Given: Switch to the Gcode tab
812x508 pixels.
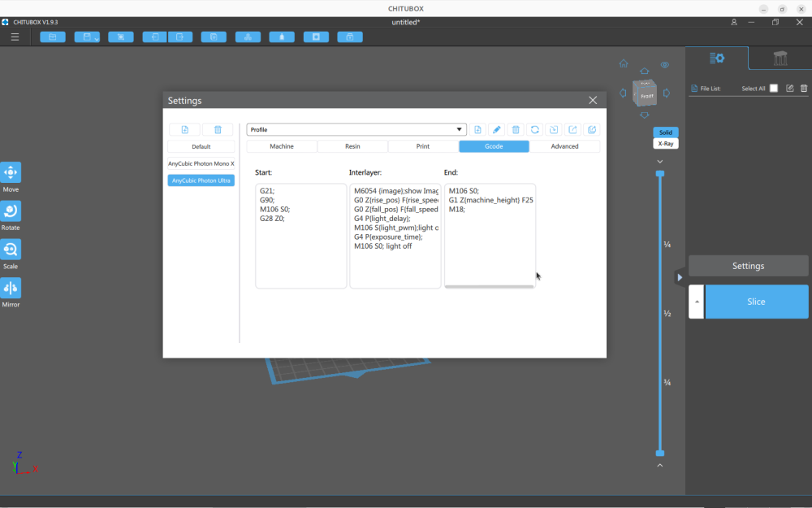Looking at the screenshot, I should (494, 146).
